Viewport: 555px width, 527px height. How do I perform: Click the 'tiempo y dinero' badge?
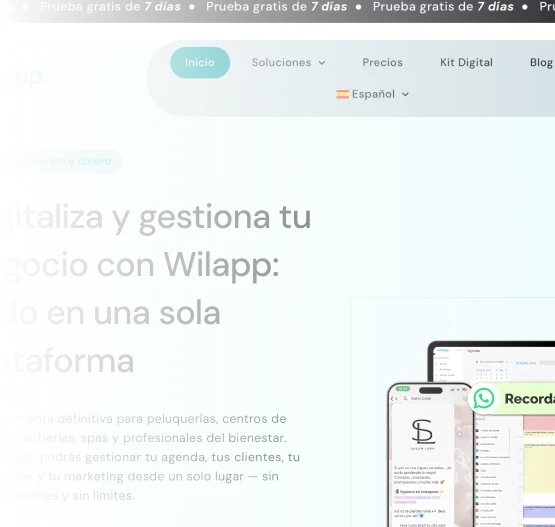pos(61,161)
